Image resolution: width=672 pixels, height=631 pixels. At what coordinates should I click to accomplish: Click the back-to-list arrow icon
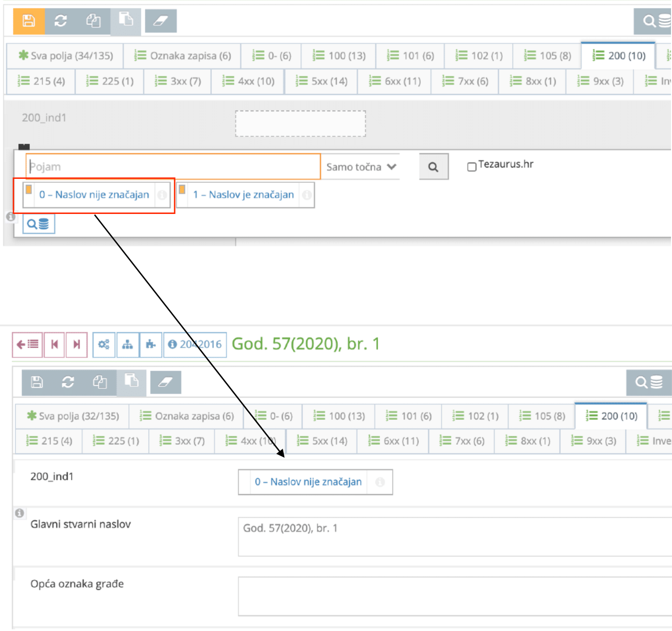[x=27, y=344]
